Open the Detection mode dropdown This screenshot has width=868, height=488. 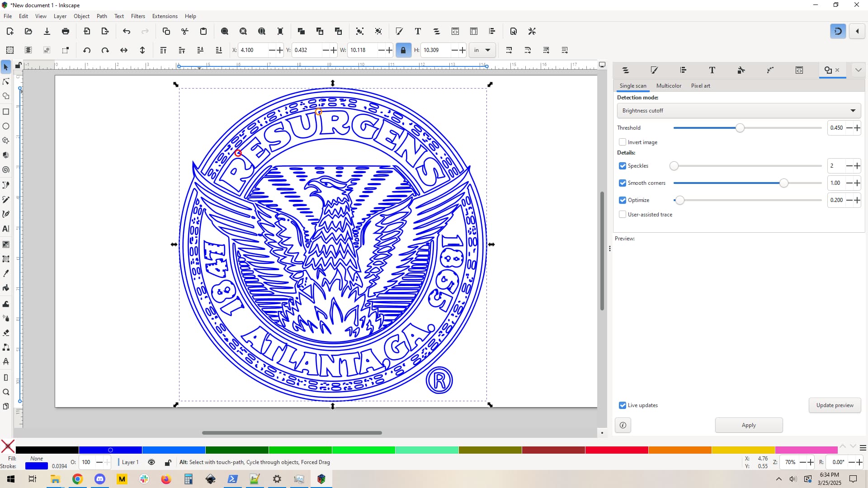tap(739, 111)
